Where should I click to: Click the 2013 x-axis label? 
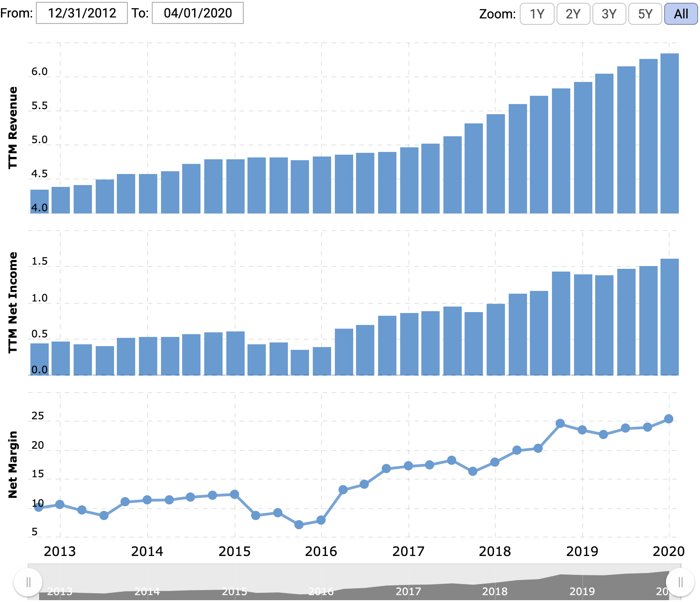(60, 551)
